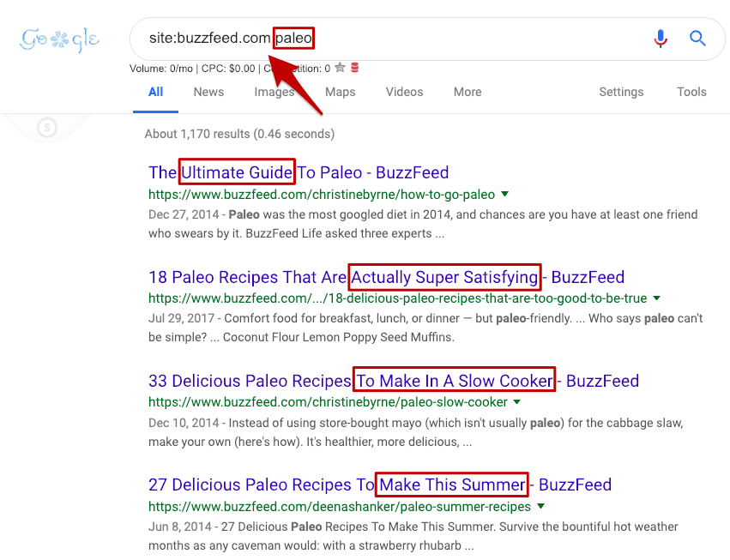This screenshot has height=560, width=730.
Task: Open search Settings
Action: 621,92
